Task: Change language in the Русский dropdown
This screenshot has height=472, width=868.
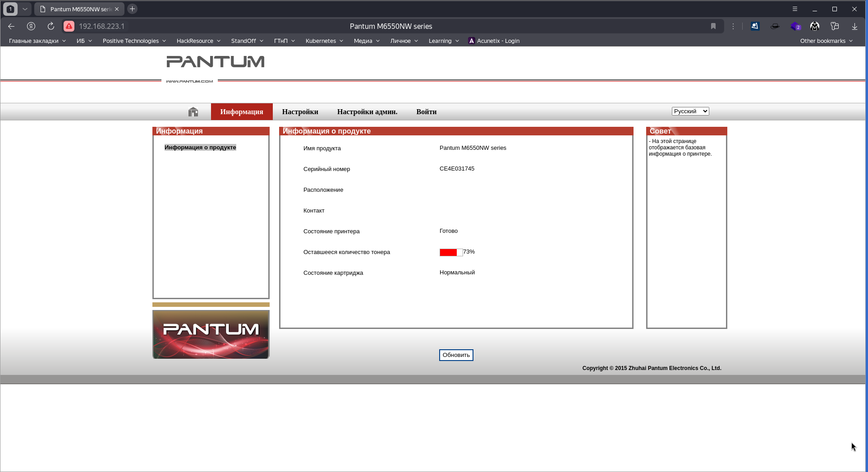Action: tap(690, 111)
